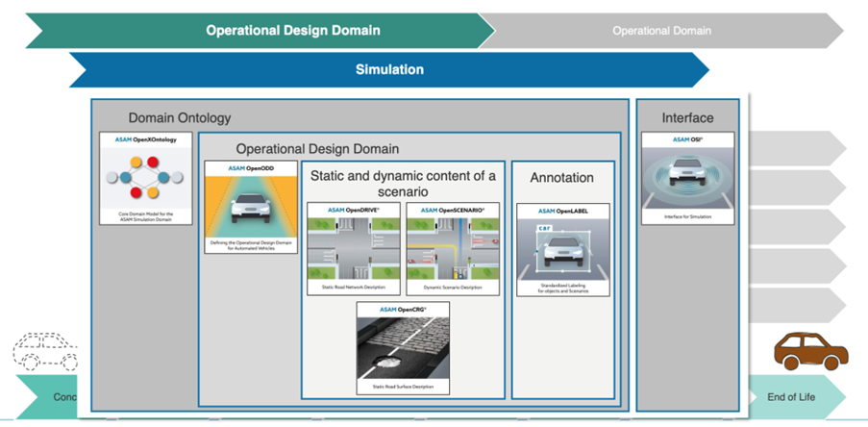Screen dimensions: 868x427
Task: Click the Interface panel heading
Action: pos(687,118)
